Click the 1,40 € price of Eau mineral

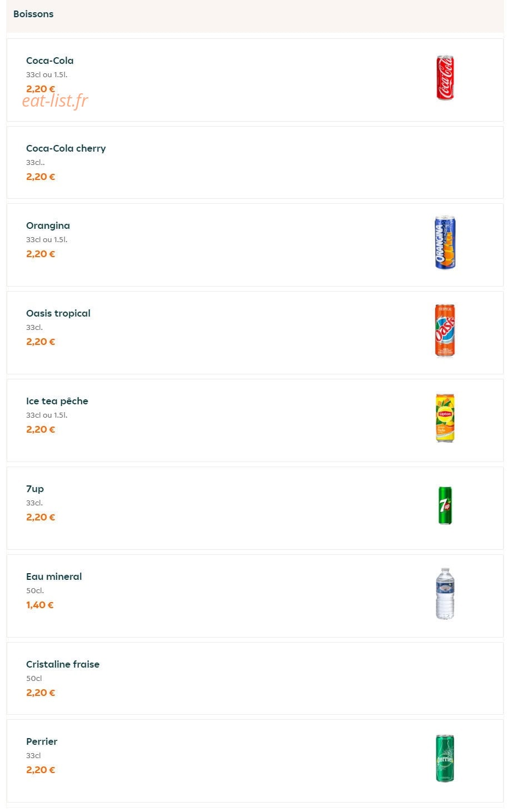tap(40, 605)
